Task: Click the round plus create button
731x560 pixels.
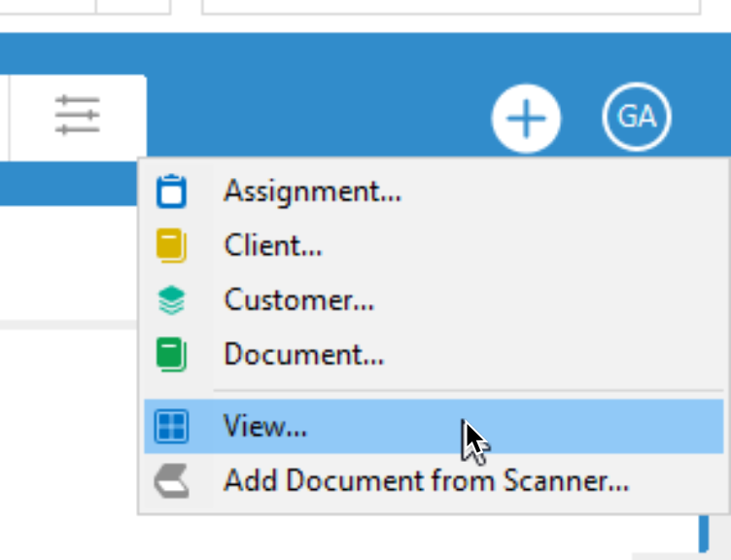Action: point(526,118)
